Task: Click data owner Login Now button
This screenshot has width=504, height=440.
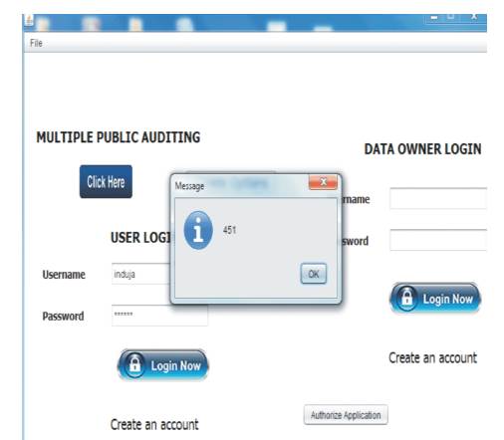Action: tap(435, 298)
